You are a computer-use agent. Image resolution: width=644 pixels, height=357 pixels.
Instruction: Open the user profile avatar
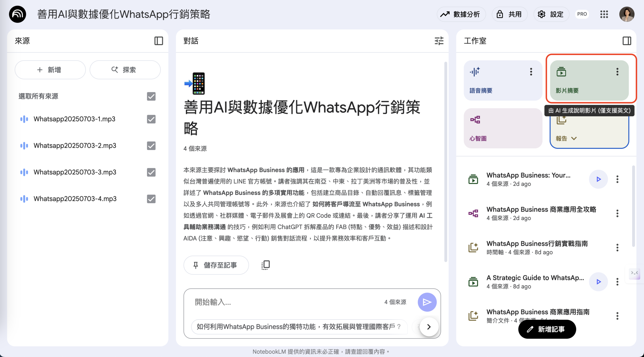[627, 14]
